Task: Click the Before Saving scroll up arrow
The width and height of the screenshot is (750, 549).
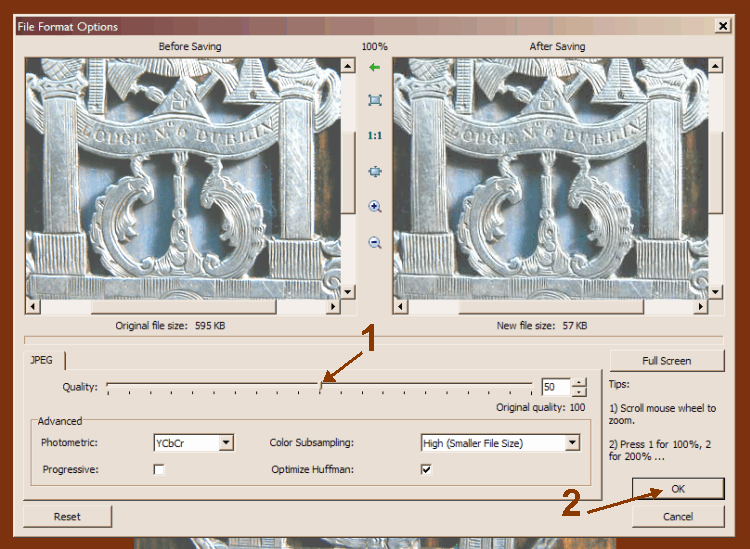Action: pyautogui.click(x=348, y=66)
